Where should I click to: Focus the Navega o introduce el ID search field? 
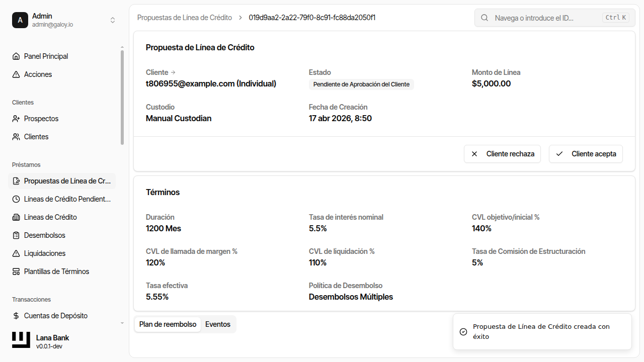click(x=546, y=18)
